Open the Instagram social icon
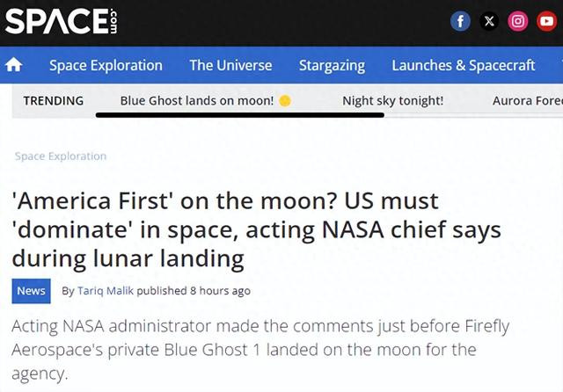The height and width of the screenshot is (392, 563). click(x=518, y=21)
